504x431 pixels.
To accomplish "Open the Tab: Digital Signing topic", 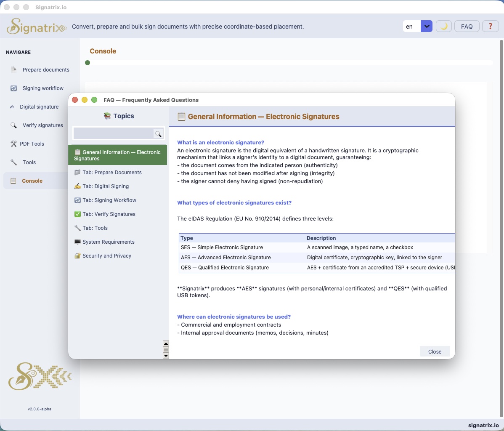I will pos(106,186).
